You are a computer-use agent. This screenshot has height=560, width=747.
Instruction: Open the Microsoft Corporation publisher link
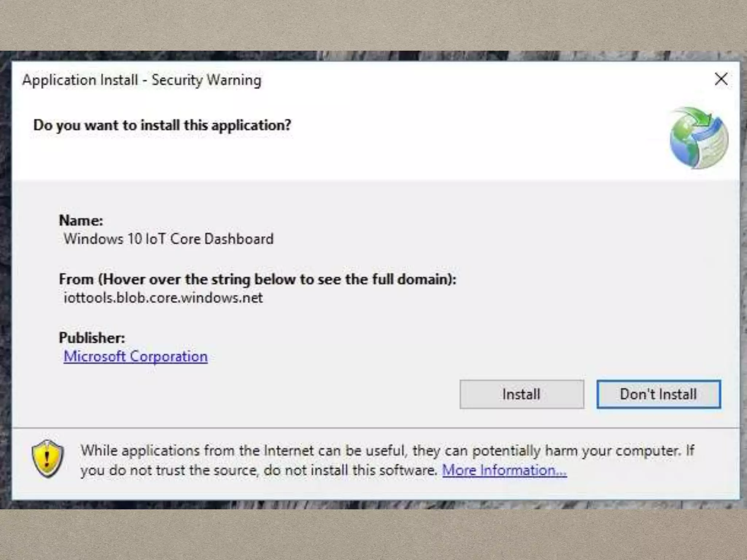coord(135,356)
